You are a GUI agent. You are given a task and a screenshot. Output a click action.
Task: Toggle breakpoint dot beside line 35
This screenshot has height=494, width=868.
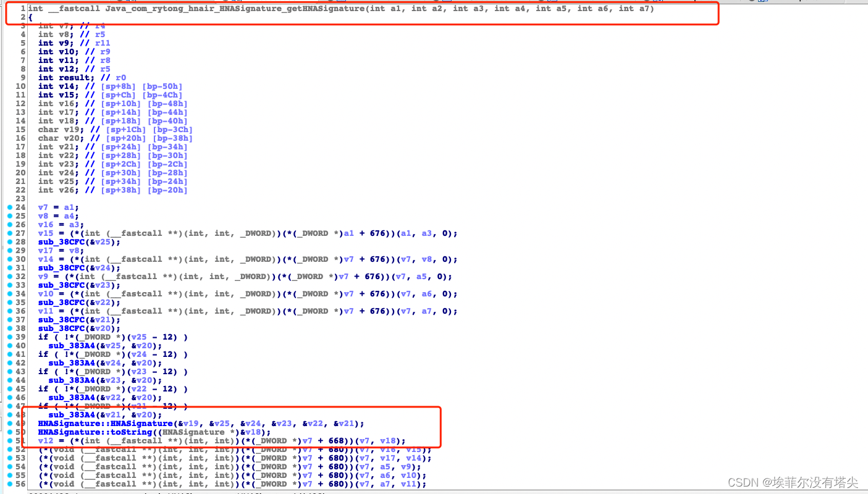point(9,303)
